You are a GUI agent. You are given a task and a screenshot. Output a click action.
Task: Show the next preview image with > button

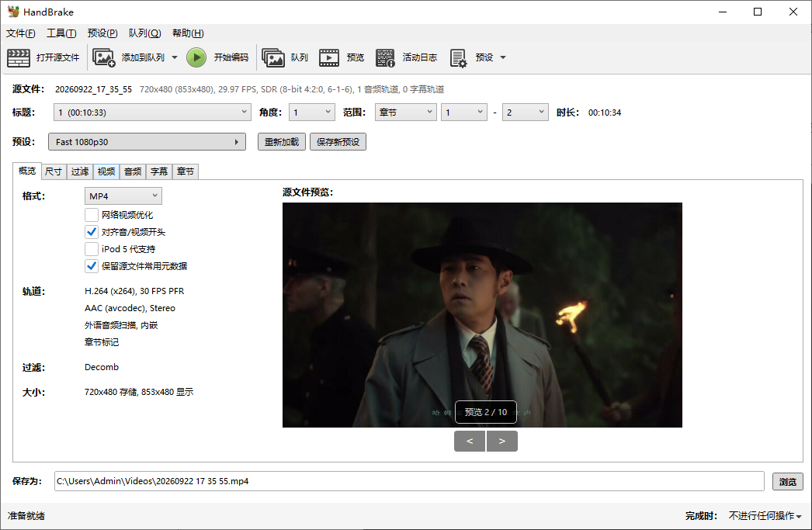(501, 441)
